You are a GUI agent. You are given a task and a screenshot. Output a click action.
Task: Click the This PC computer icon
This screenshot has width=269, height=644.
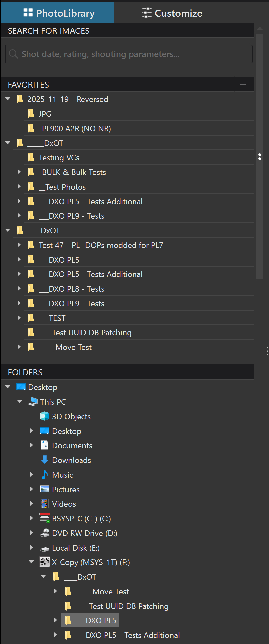pos(33,402)
